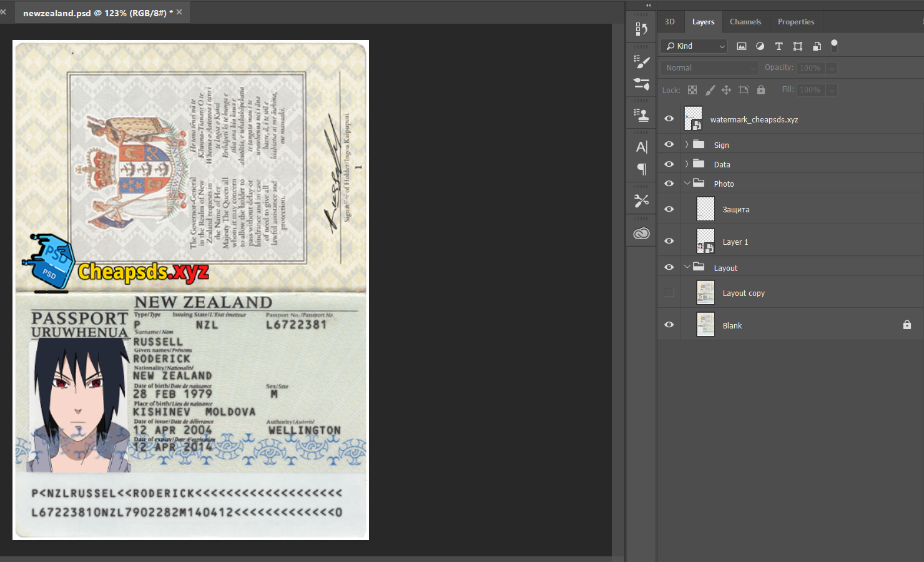Click the lock position icon
The image size is (924, 562).
click(x=726, y=90)
